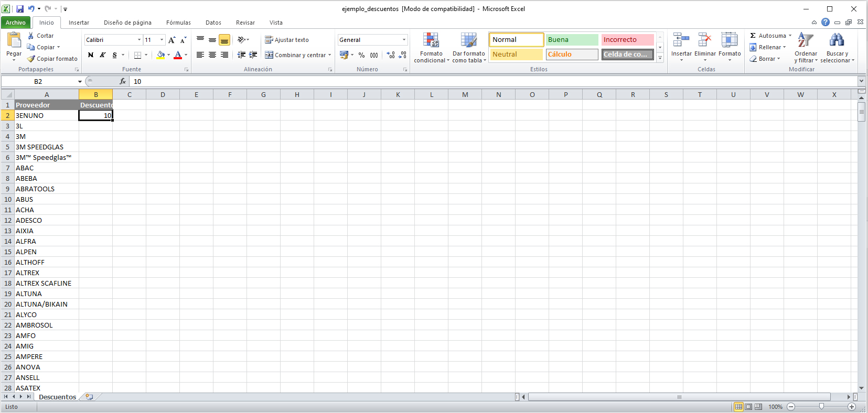Increase indent icon
Image resolution: width=868 pixels, height=413 pixels.
tap(253, 55)
